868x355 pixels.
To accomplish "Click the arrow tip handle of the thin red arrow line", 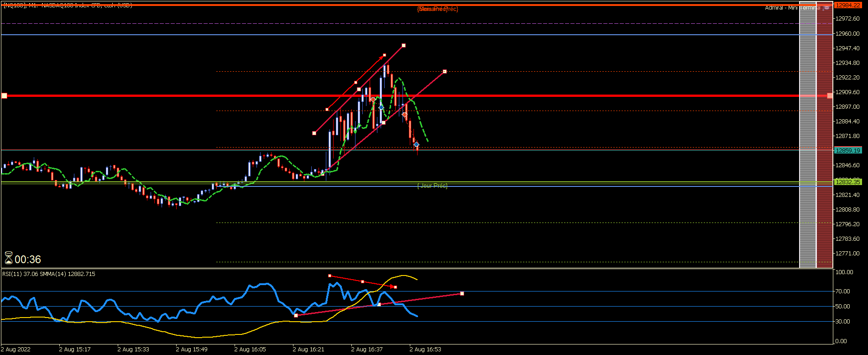I will point(384,55).
